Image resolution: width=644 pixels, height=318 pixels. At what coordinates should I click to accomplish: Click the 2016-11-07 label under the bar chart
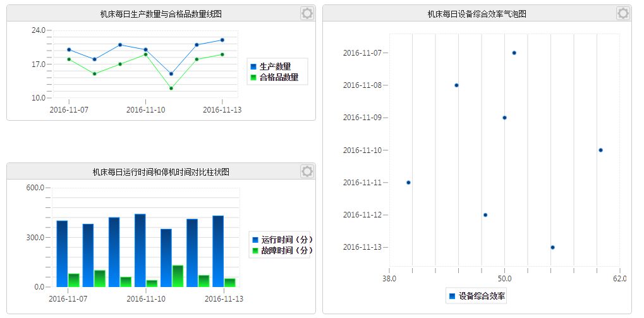click(68, 299)
